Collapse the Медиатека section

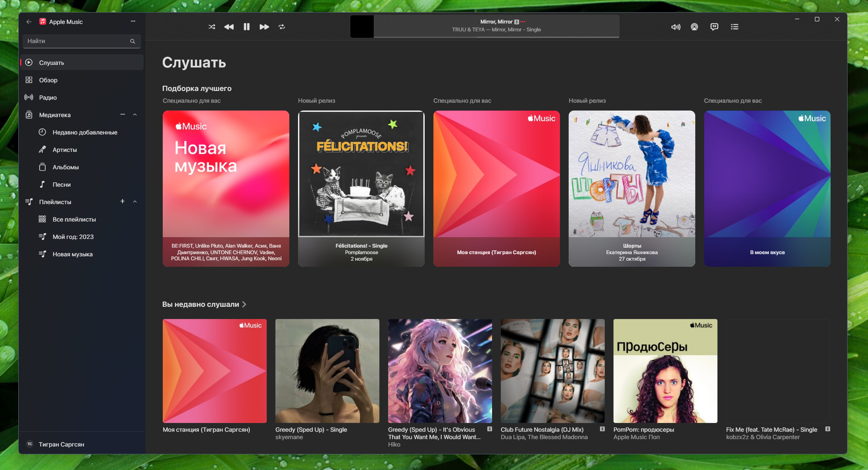(135, 114)
